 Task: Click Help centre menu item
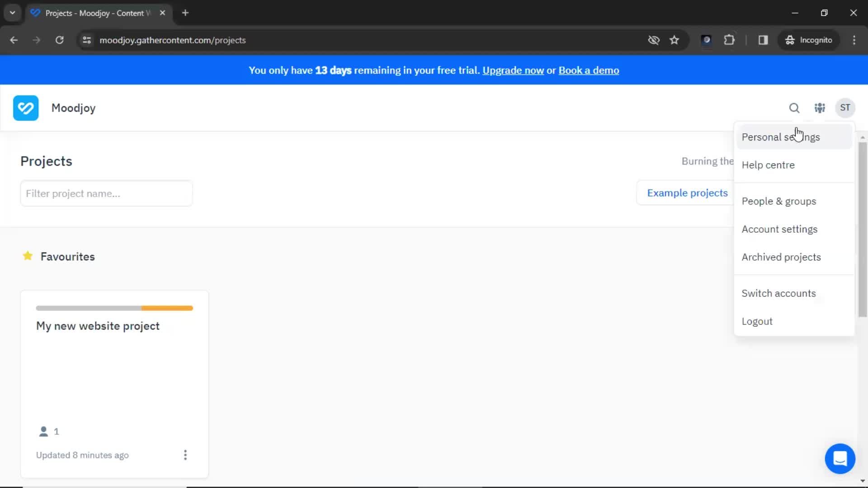768,164
